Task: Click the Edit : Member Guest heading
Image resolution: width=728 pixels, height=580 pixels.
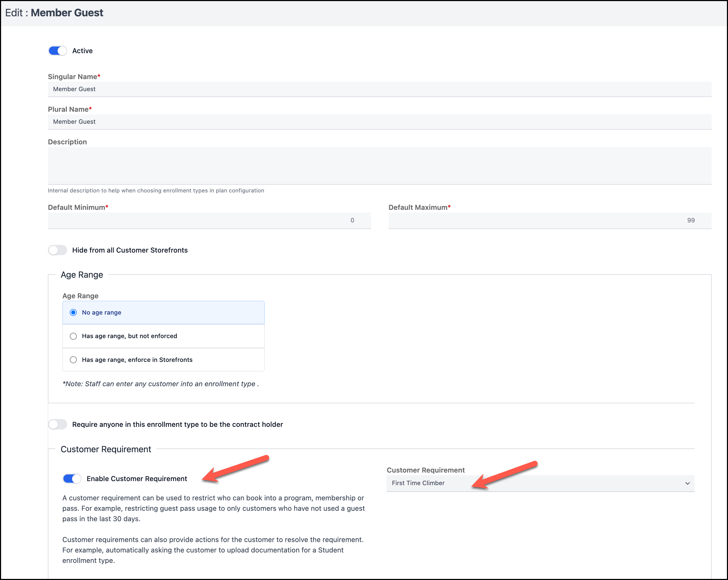Action: click(x=54, y=13)
